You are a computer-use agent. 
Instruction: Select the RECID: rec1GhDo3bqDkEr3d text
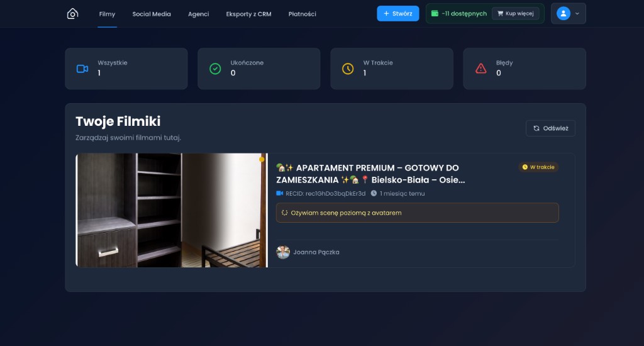(x=326, y=194)
